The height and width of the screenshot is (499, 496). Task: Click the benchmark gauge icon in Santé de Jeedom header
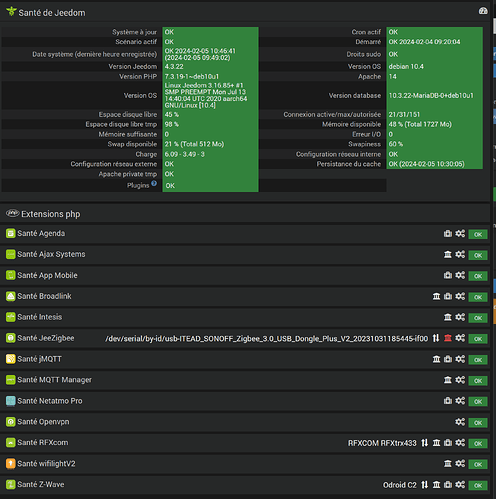pyautogui.click(x=483, y=11)
